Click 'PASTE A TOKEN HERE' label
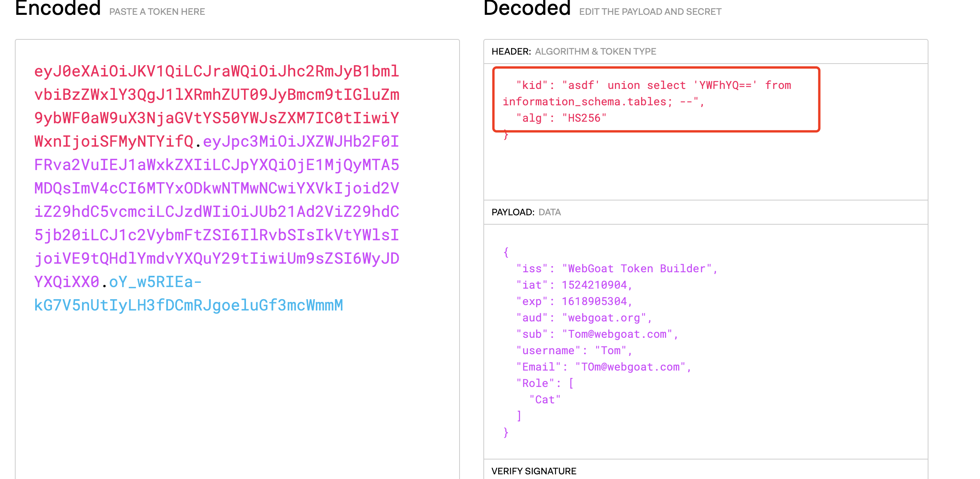The width and height of the screenshot is (980, 479). click(x=157, y=12)
